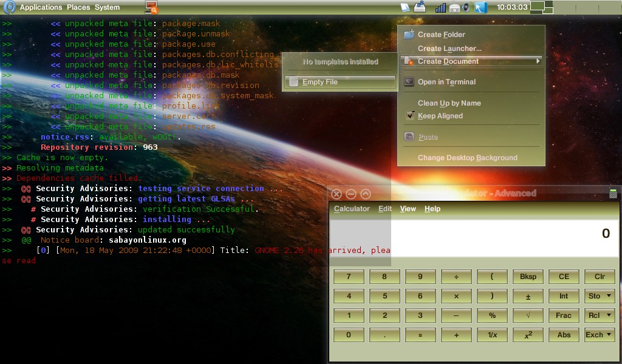Click 'Repository revision' text in terminal

pos(87,147)
